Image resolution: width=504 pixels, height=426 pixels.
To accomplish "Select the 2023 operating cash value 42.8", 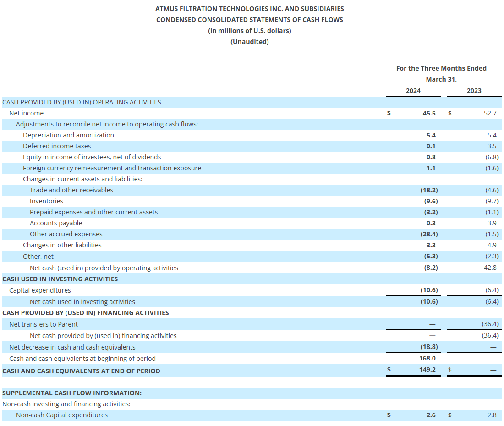I will (x=490, y=268).
